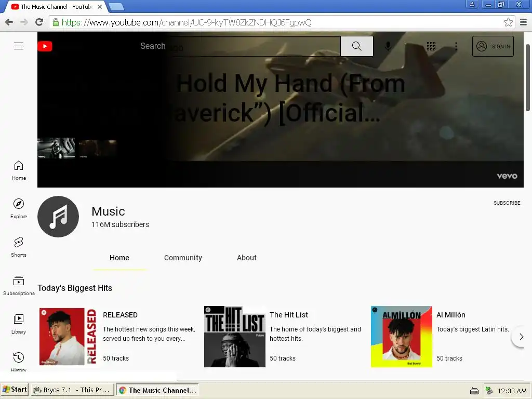
Task: Click the RELEASED playlist title
Action: pyautogui.click(x=120, y=315)
